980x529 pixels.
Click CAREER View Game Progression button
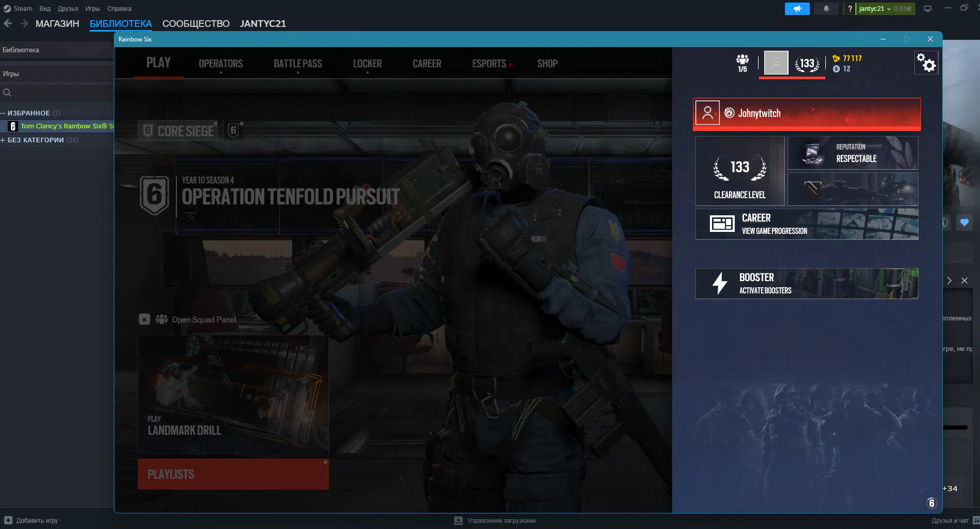pos(806,224)
